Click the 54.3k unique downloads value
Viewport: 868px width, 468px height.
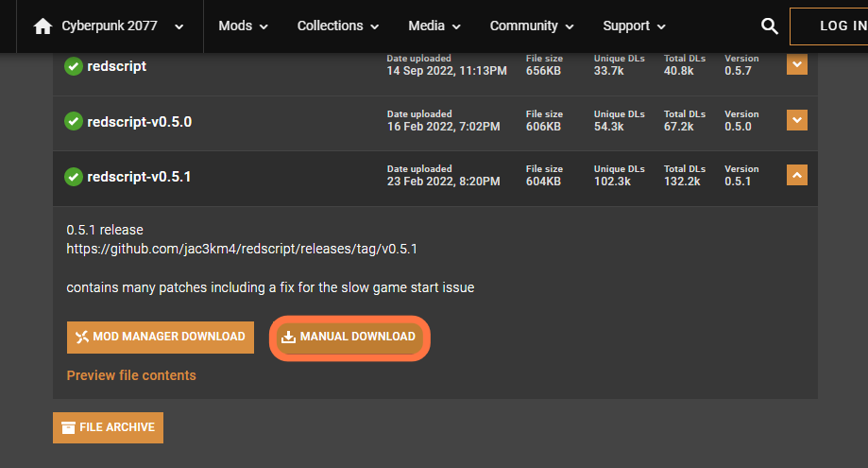[x=609, y=127]
